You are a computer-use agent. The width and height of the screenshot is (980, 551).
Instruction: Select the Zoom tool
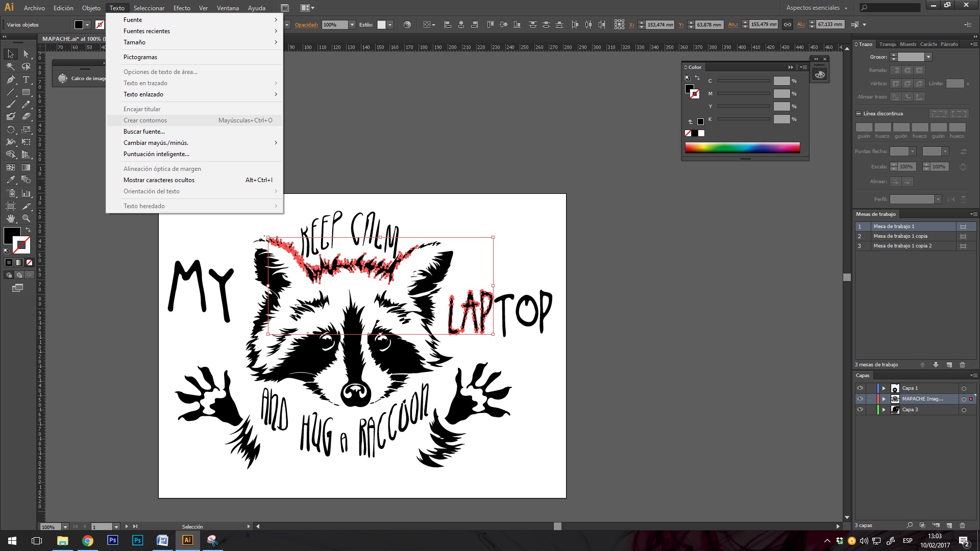pyautogui.click(x=26, y=218)
